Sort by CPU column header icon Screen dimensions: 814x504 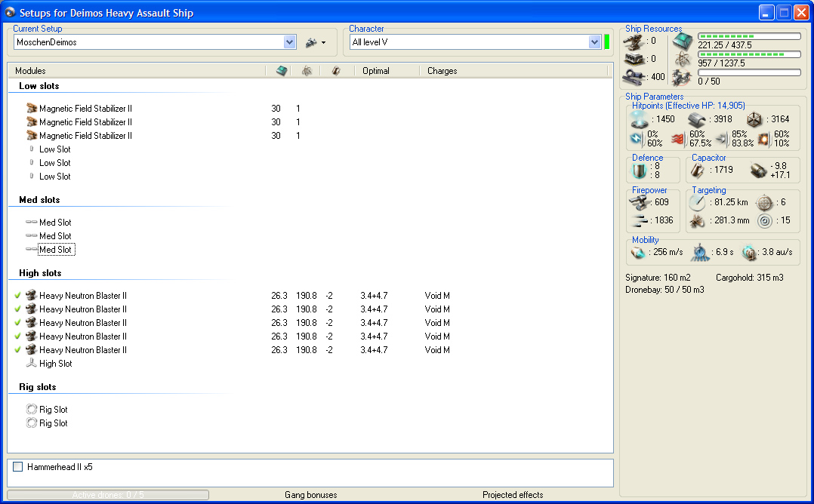pos(282,71)
